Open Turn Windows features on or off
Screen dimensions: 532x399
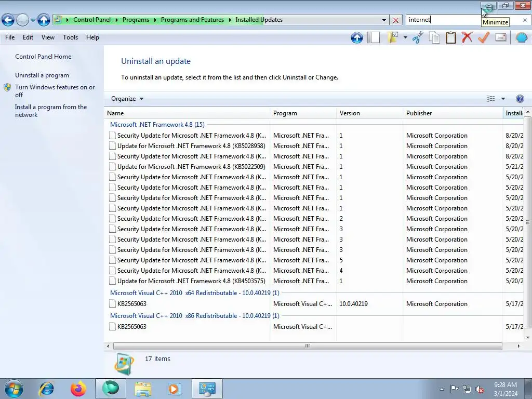pyautogui.click(x=55, y=91)
